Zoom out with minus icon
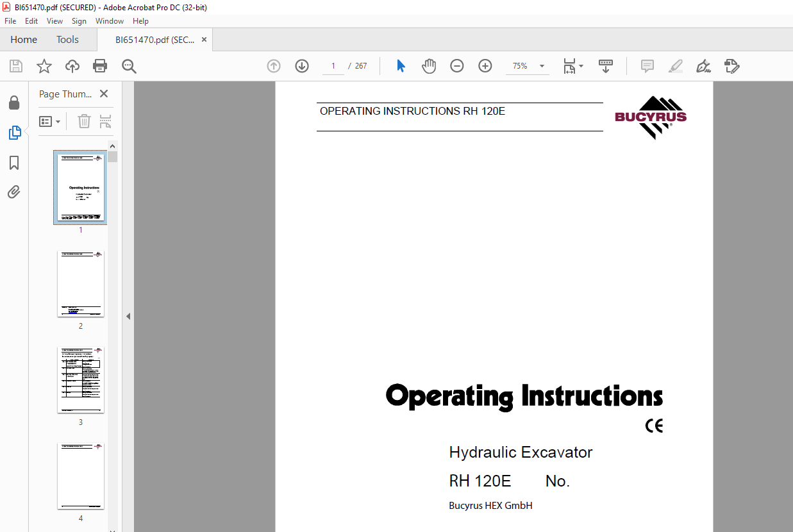Screen dimensions: 793x532 point(457,66)
